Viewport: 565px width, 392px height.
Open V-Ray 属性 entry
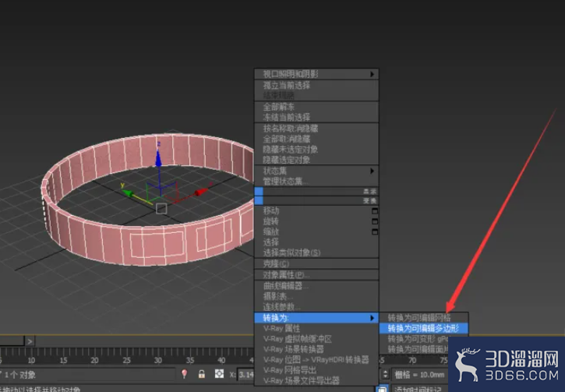(x=281, y=328)
